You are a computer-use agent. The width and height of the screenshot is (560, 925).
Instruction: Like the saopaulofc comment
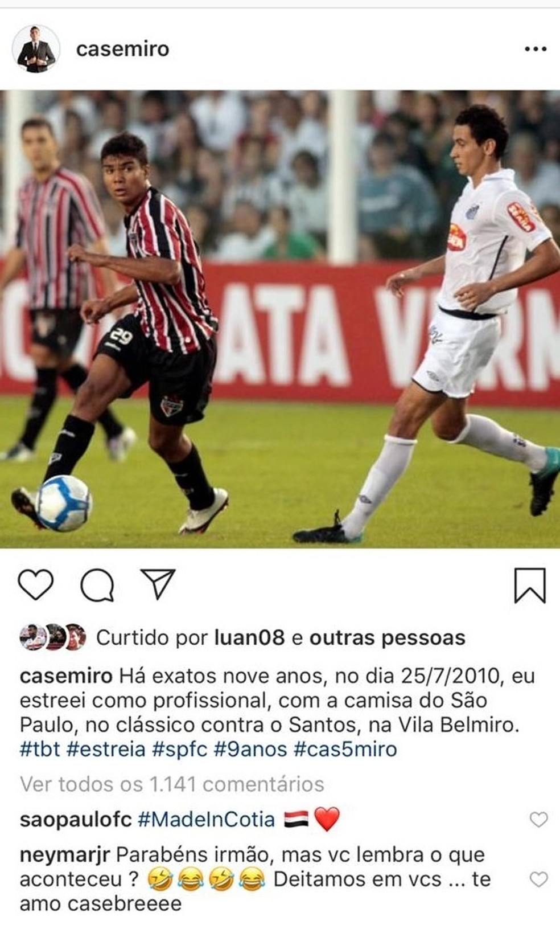click(x=538, y=820)
